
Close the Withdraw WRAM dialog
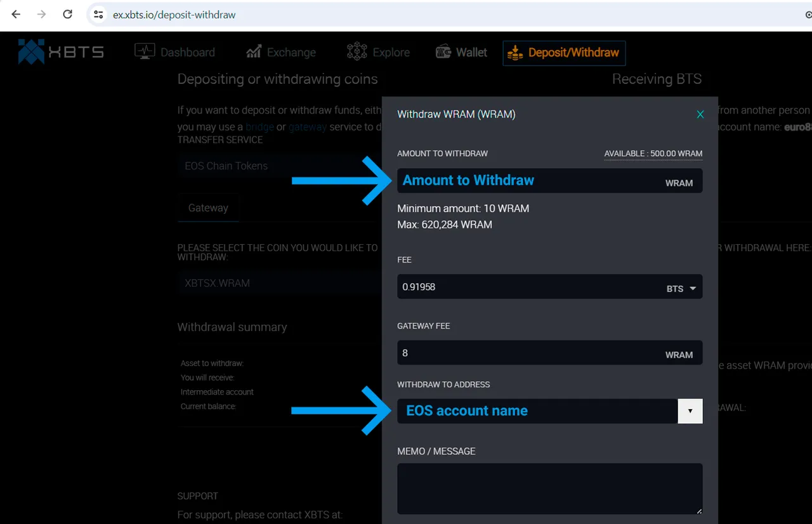pyautogui.click(x=700, y=114)
